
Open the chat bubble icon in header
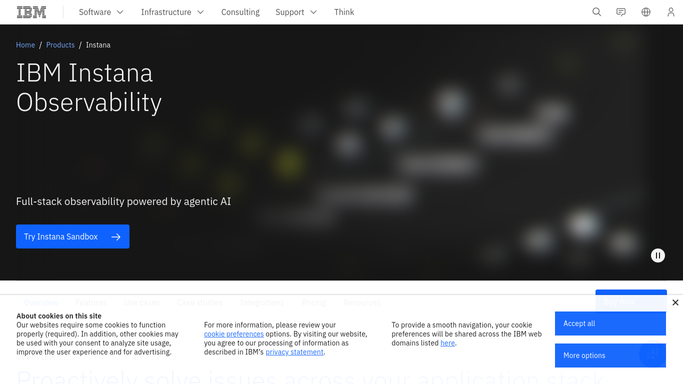tap(621, 12)
